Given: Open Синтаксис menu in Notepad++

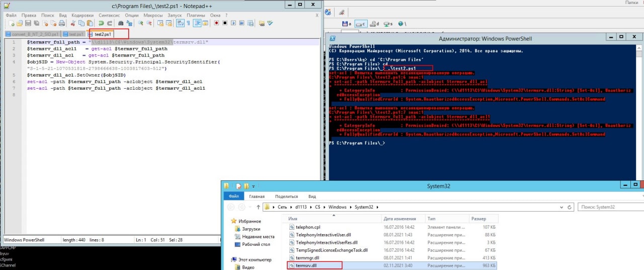Looking at the screenshot, I should coord(109,15).
